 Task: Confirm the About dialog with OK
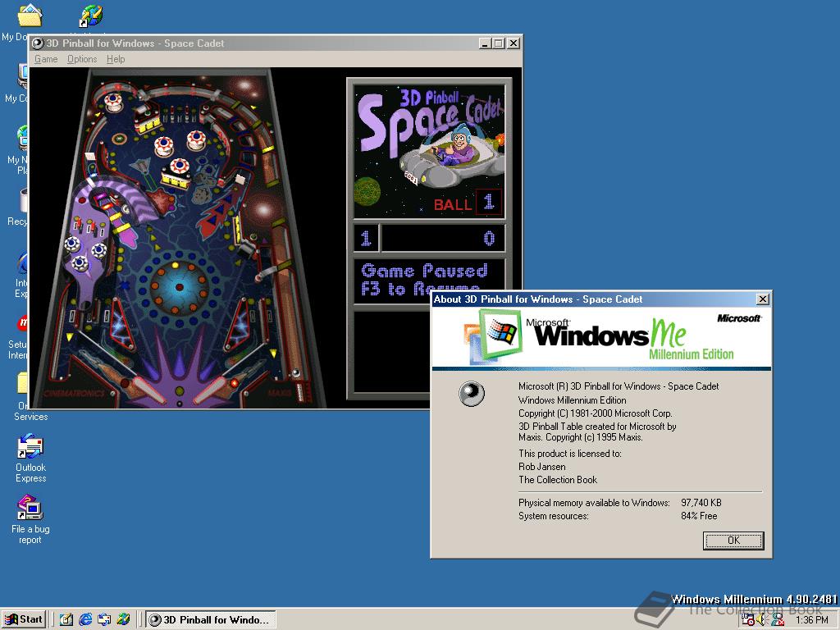733,541
